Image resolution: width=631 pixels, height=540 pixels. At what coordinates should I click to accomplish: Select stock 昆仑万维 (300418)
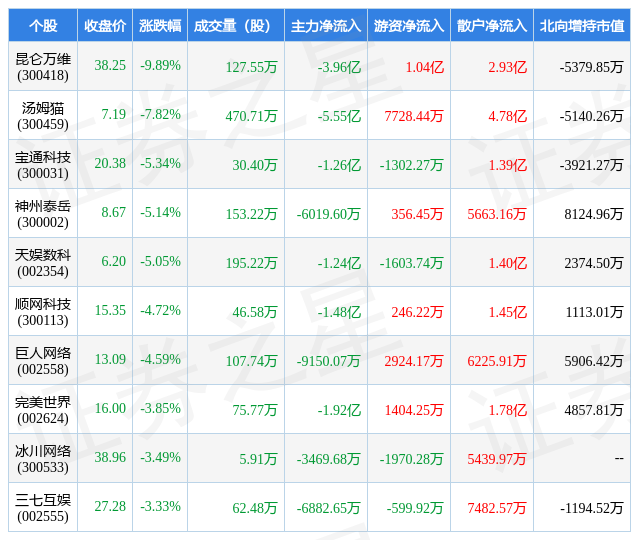(43, 67)
